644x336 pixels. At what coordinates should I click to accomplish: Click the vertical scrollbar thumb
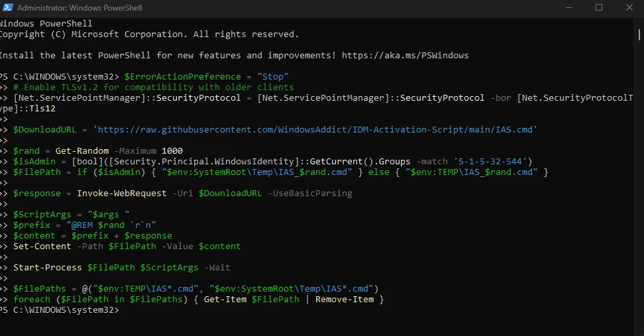(639, 34)
